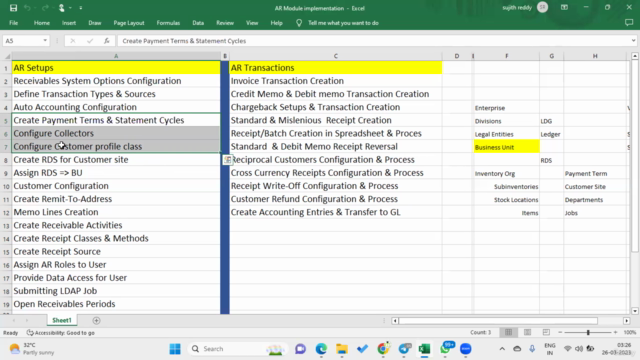This screenshot has height=360, width=640.
Task: Select the Invoice Transaction Creation cell
Action: coord(336,81)
